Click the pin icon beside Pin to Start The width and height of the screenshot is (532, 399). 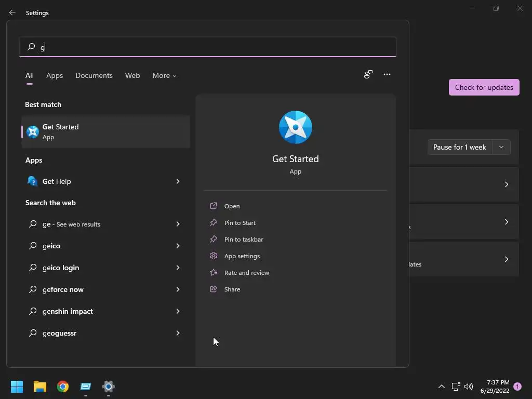[x=214, y=222]
